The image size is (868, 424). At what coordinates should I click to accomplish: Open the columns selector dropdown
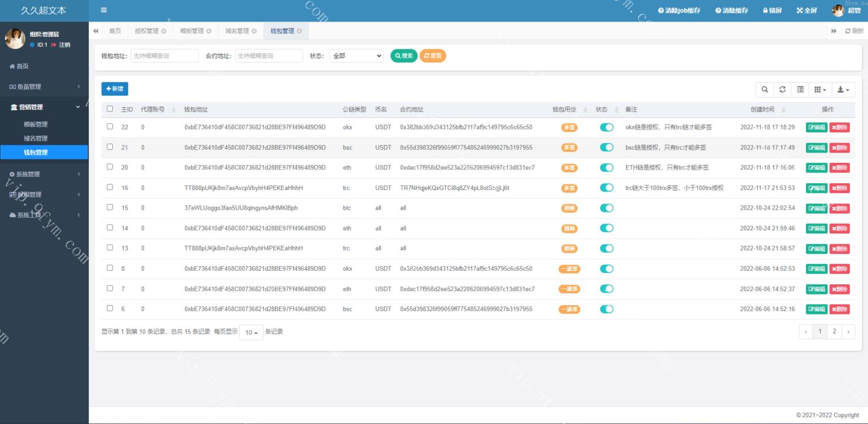[x=820, y=89]
